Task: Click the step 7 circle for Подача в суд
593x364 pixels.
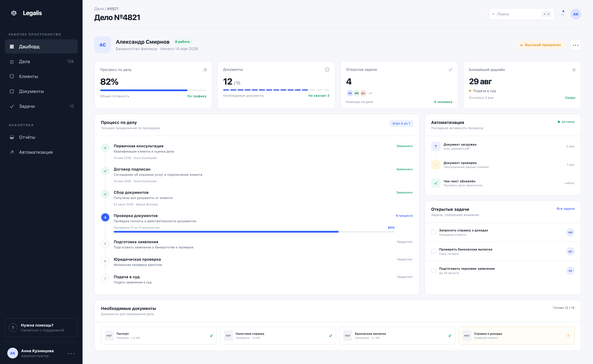Action: coord(105,279)
